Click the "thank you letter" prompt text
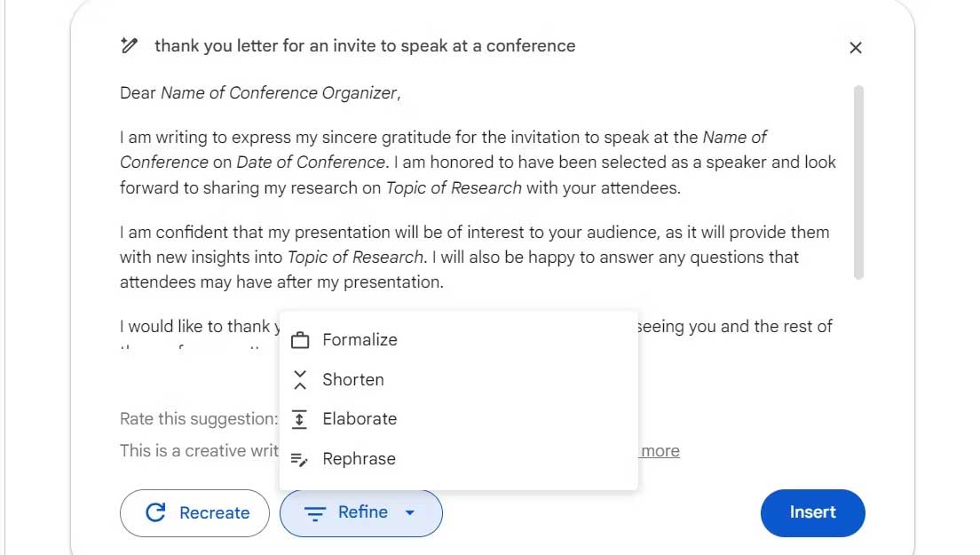980x555 pixels. click(365, 46)
